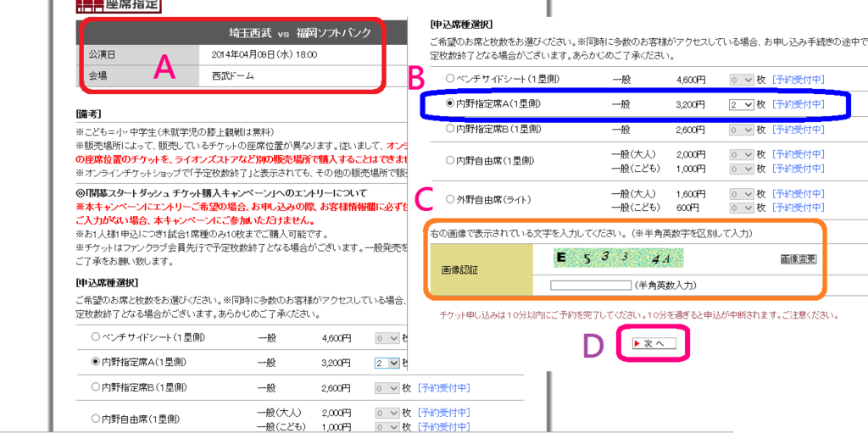The image size is (868, 433).
Task: Click 予約受付中 link for 2,000円 left page
Action: (x=444, y=413)
